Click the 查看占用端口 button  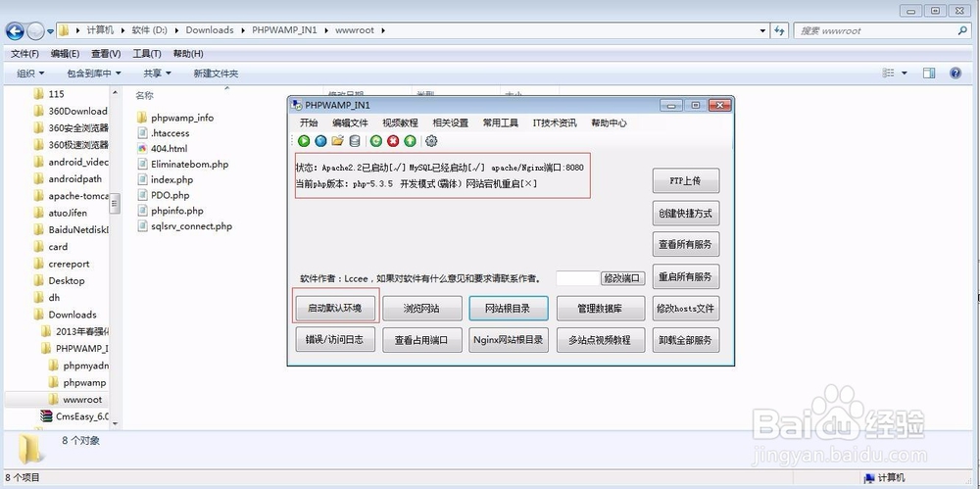(421, 339)
